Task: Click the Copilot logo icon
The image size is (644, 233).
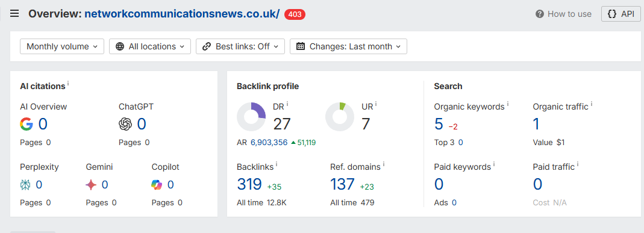Action: point(157,185)
